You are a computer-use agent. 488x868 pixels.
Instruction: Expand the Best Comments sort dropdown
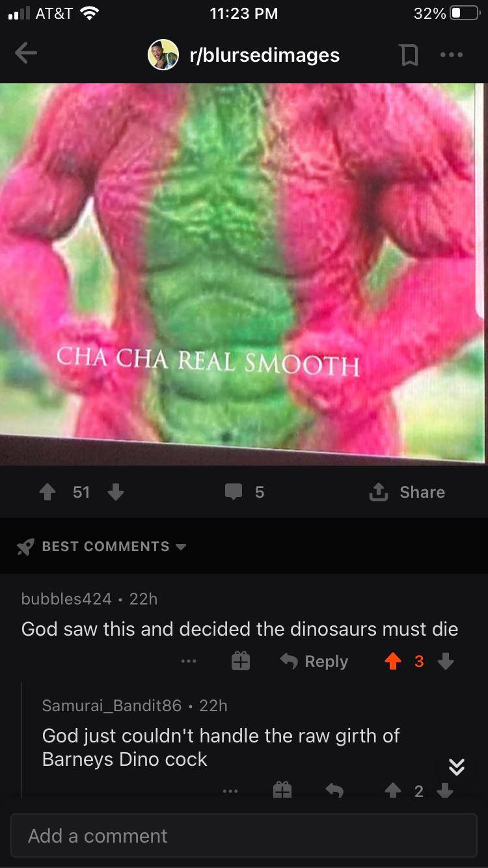coord(102,547)
